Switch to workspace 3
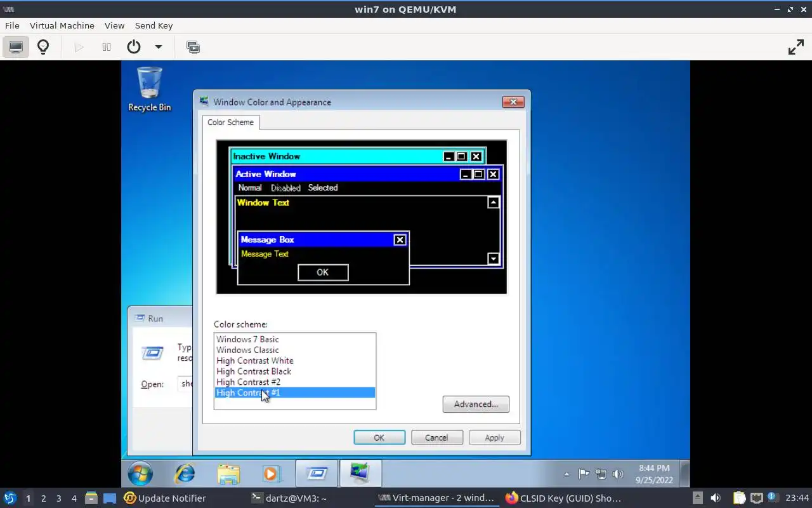This screenshot has width=812, height=508. pos(58,498)
